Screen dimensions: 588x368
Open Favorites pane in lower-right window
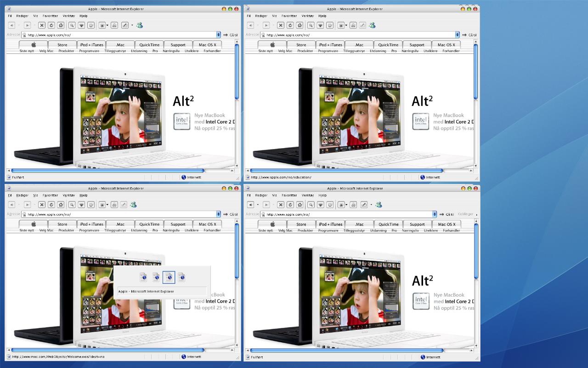tap(320, 205)
